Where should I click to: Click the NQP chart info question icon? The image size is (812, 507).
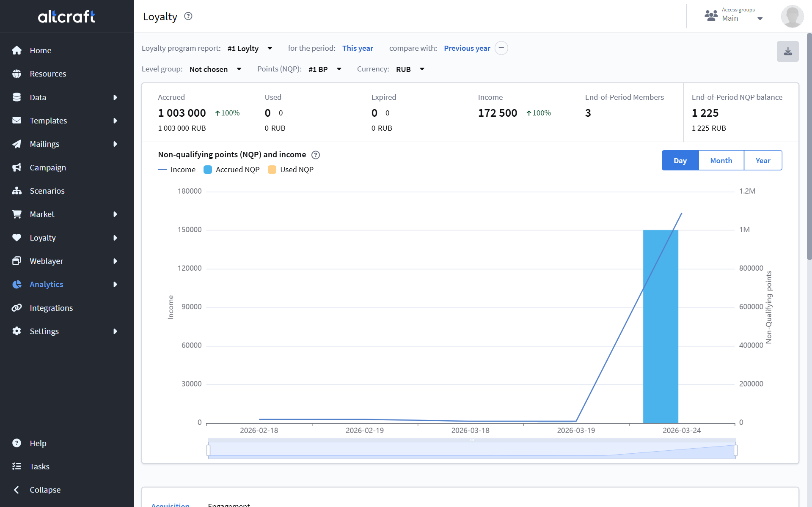pyautogui.click(x=316, y=155)
